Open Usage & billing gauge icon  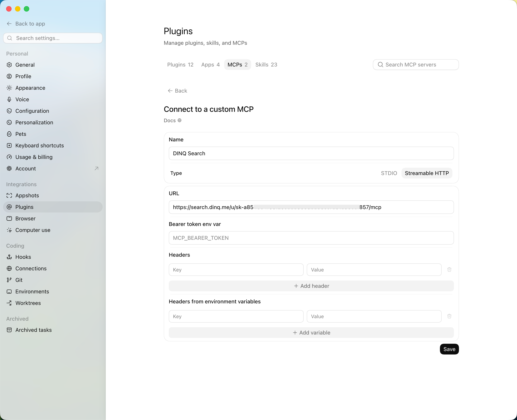tap(9, 157)
